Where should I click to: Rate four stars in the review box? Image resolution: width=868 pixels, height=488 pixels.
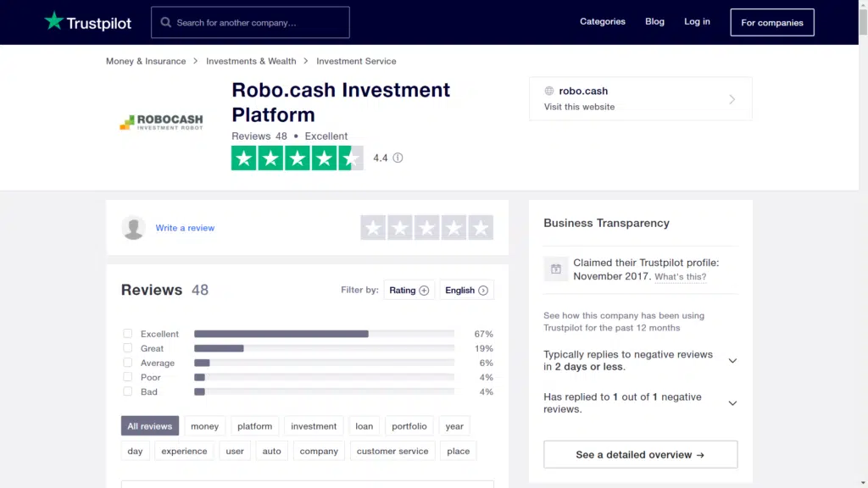(x=453, y=227)
